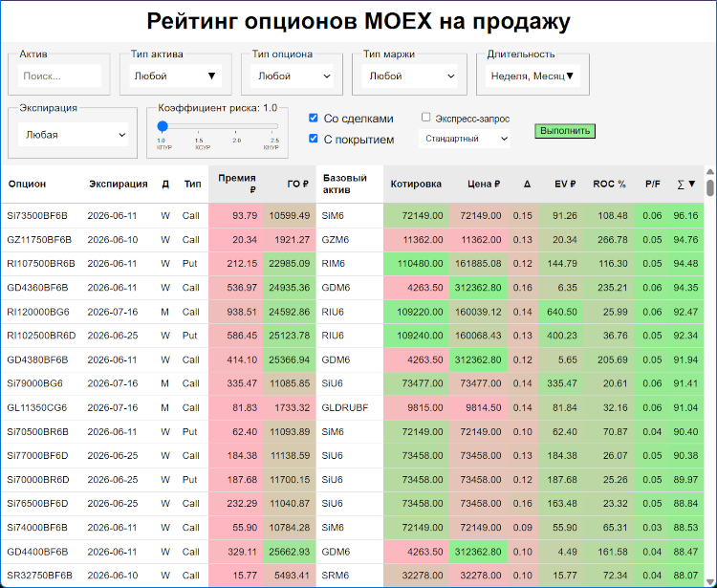
Task: Select option row Si76500BF6D
Action: pyautogui.click(x=352, y=504)
